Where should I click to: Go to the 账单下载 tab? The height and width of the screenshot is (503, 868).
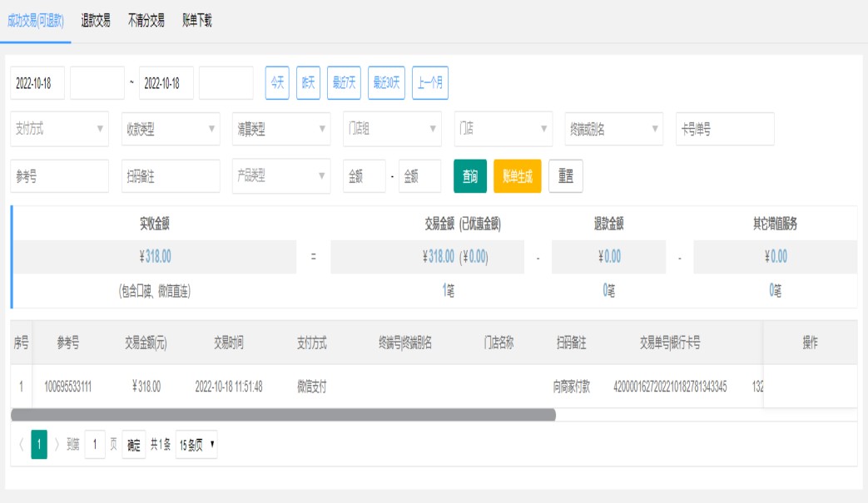click(x=197, y=21)
